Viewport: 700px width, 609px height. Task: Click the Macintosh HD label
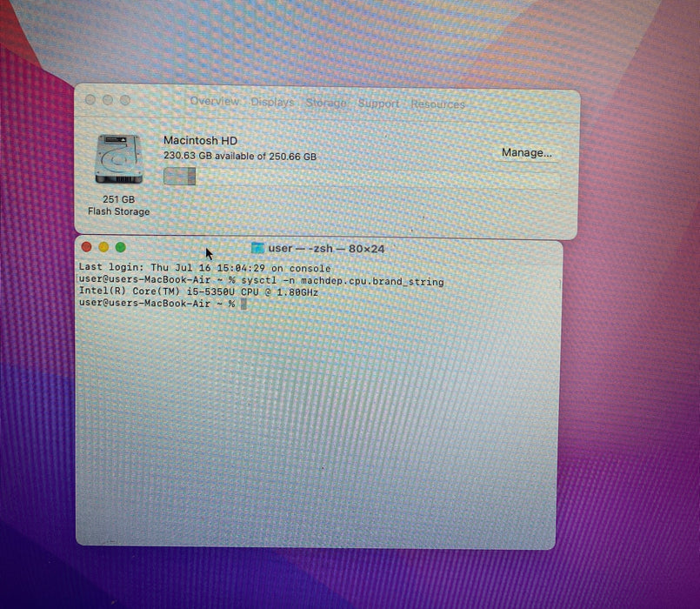coord(200,140)
